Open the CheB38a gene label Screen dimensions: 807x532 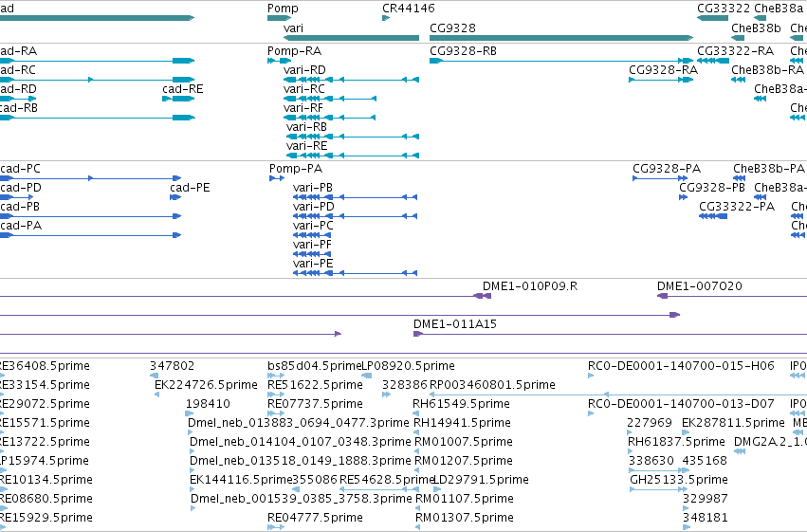pyautogui.click(x=779, y=9)
